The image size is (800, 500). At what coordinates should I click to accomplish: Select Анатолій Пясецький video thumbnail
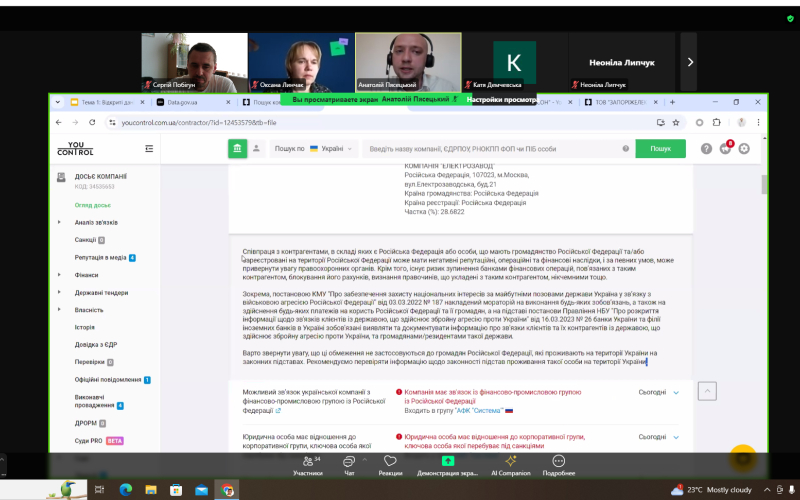coord(408,62)
